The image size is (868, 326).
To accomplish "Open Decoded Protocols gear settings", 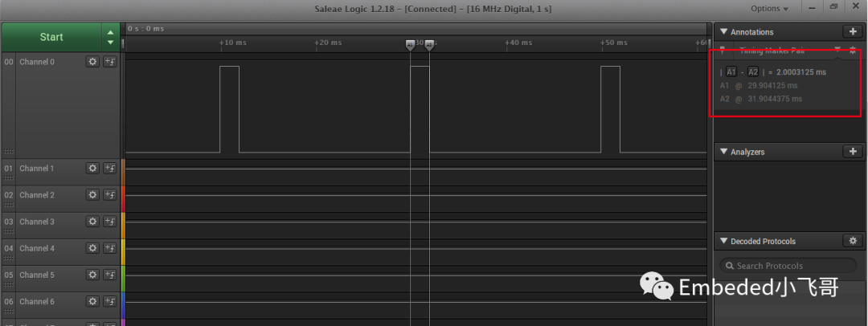I will click(x=853, y=241).
